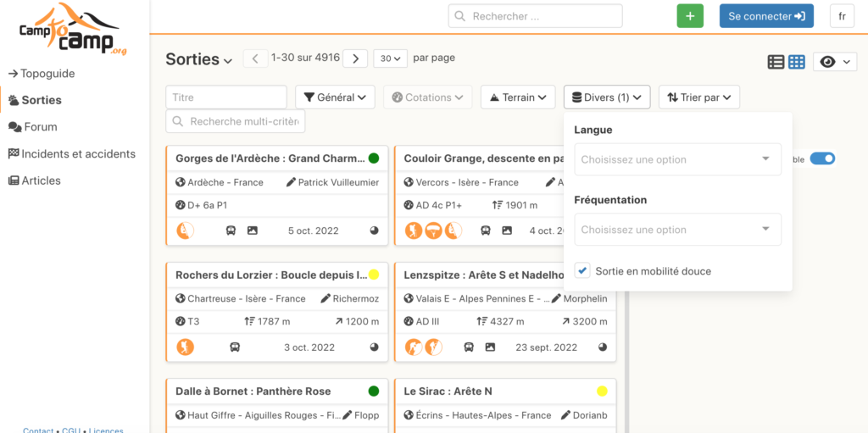Expand the Sorties heading dropdown
Image resolution: width=868 pixels, height=433 pixels.
198,59
